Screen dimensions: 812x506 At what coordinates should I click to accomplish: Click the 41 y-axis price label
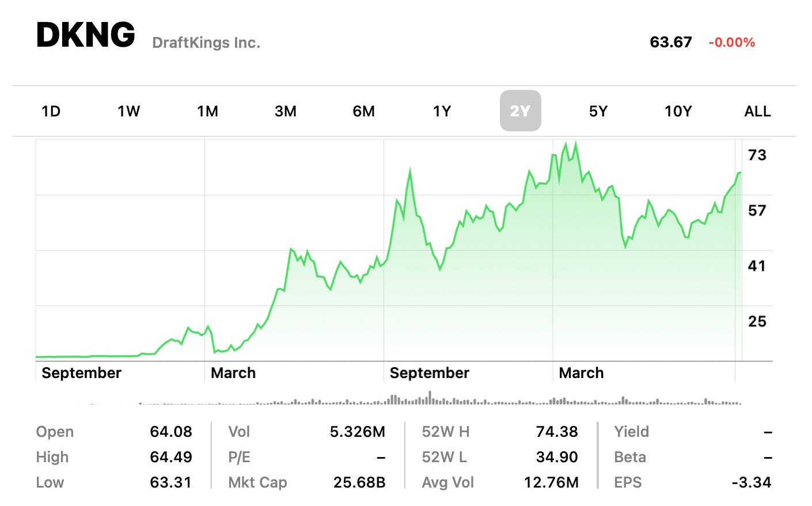tap(757, 266)
